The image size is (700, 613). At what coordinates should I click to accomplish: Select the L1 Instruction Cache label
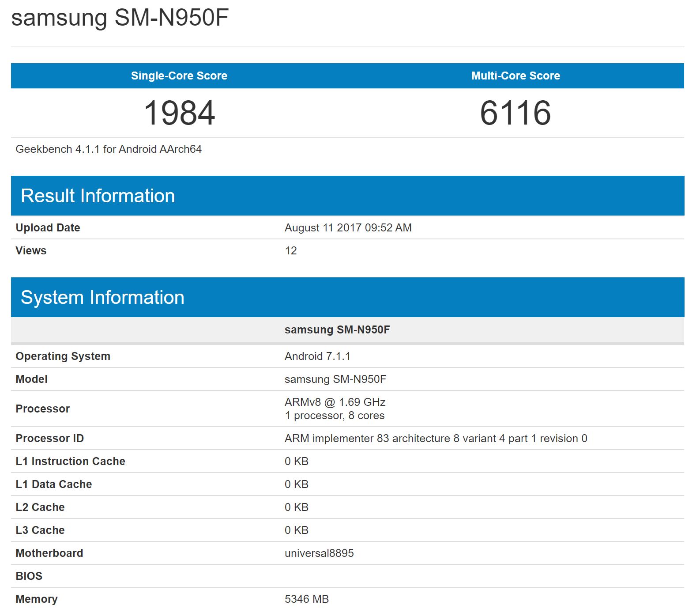tap(70, 461)
